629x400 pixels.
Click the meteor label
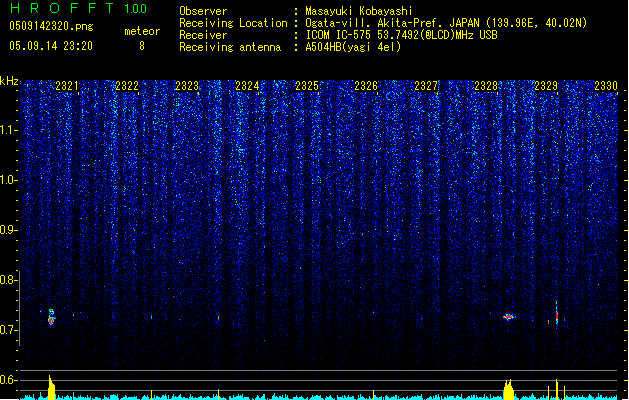point(142,31)
